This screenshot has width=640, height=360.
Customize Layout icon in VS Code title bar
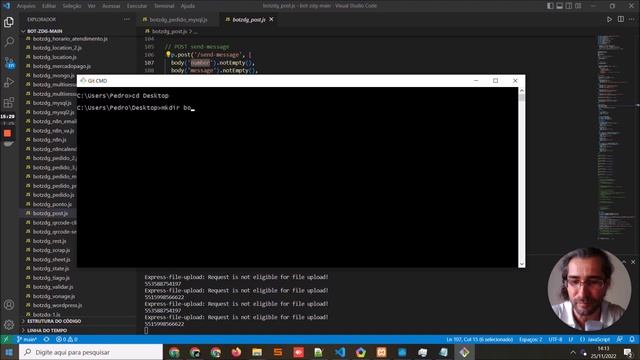point(578,6)
